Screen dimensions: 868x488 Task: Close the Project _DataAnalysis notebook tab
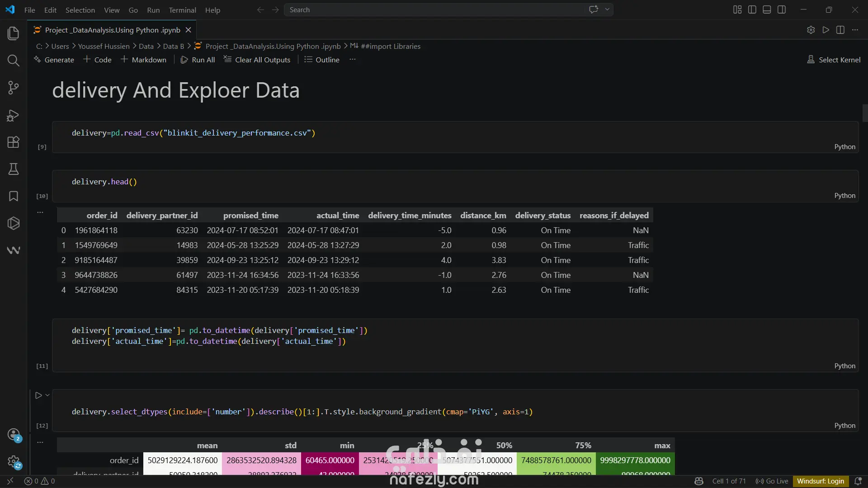point(189,30)
